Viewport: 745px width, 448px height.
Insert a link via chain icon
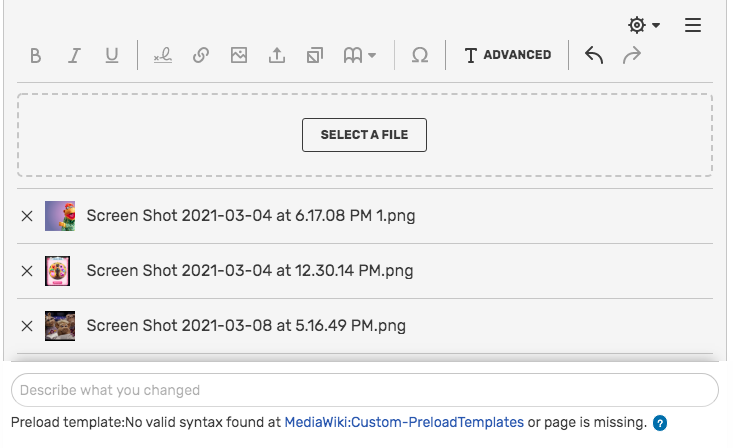click(x=201, y=56)
